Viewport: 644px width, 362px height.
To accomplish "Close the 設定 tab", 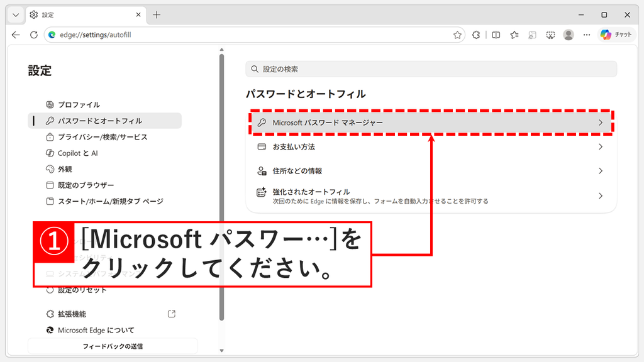I will coord(138,15).
